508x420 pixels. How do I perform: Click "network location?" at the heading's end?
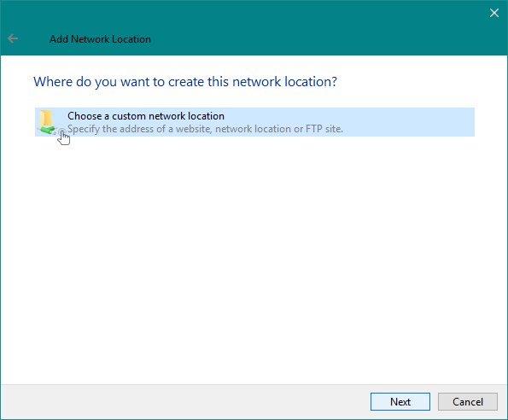click(285, 82)
